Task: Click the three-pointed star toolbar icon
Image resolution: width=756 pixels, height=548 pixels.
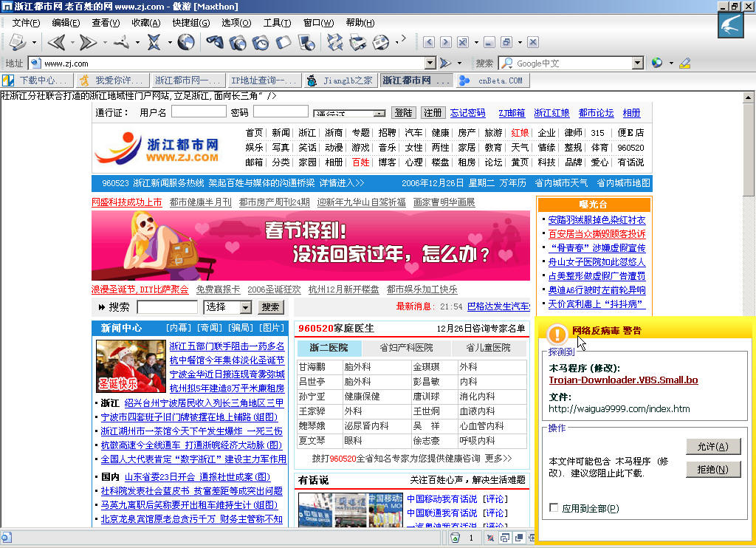Action: (122, 42)
